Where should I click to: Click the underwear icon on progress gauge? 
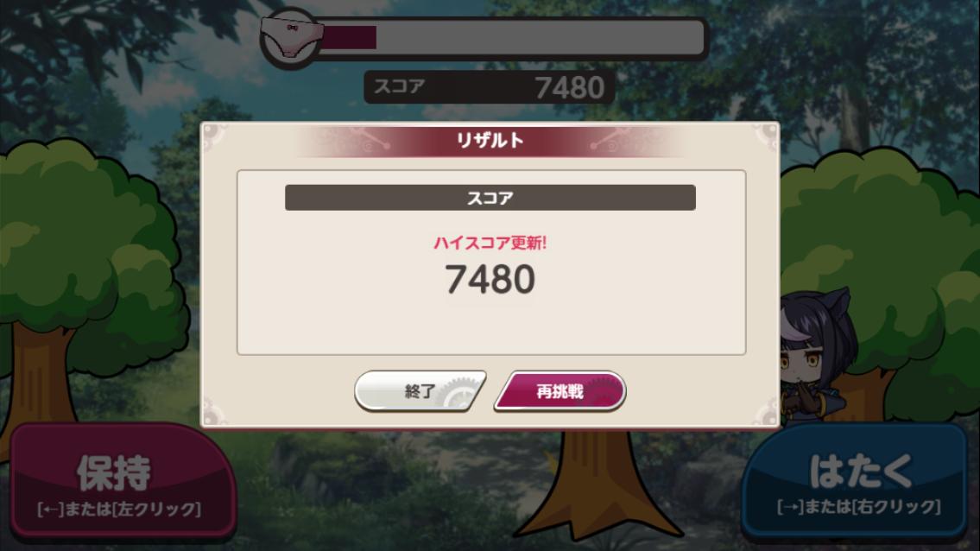point(291,38)
